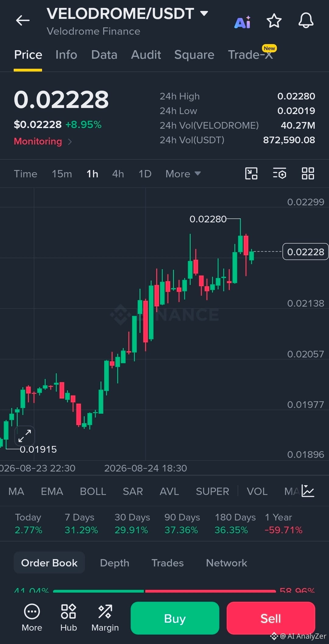Open chart settings list icon

tap(279, 174)
